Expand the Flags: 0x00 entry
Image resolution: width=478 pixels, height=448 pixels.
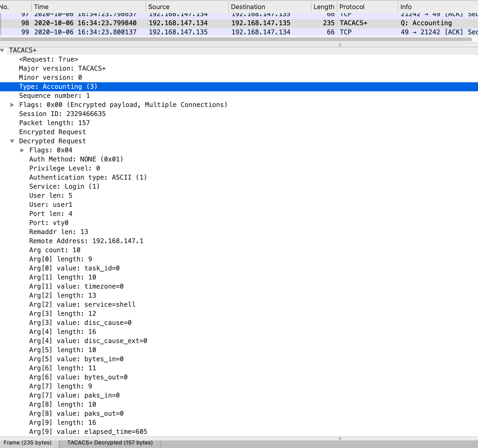12,105
